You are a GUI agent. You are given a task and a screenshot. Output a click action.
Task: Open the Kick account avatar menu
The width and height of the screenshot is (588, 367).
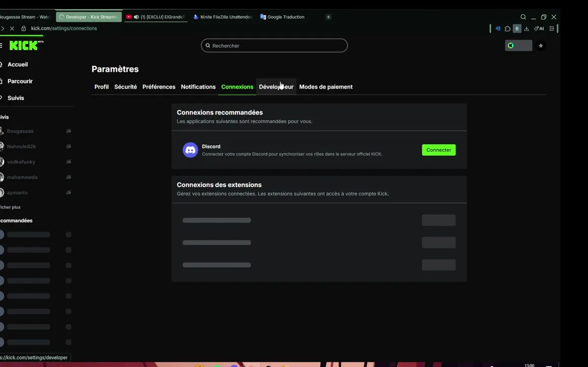(x=518, y=45)
